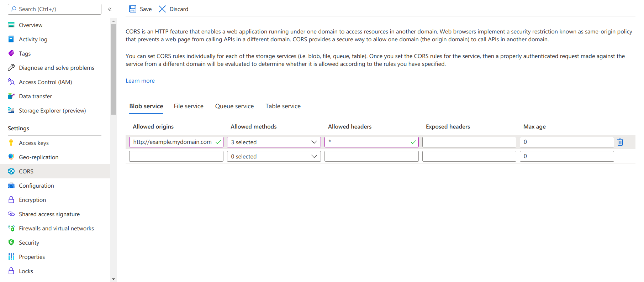
Task: Click the Security shield icon
Action: (11, 242)
